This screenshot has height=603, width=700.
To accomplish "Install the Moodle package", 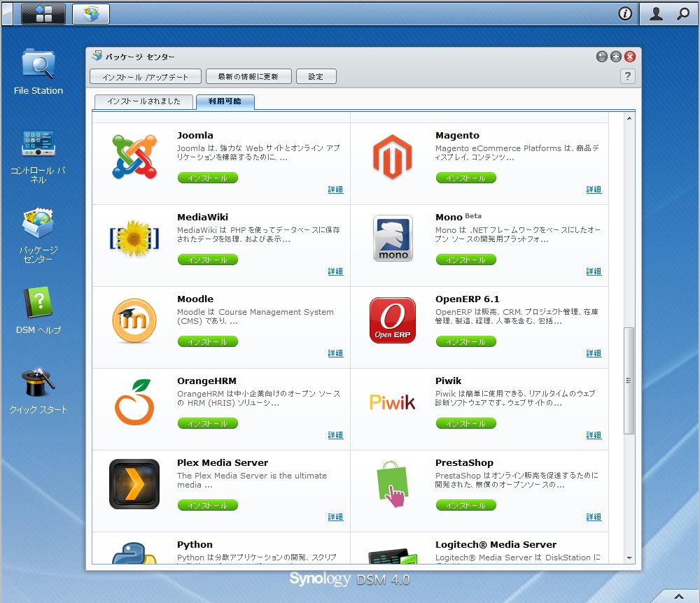I will click(x=208, y=341).
